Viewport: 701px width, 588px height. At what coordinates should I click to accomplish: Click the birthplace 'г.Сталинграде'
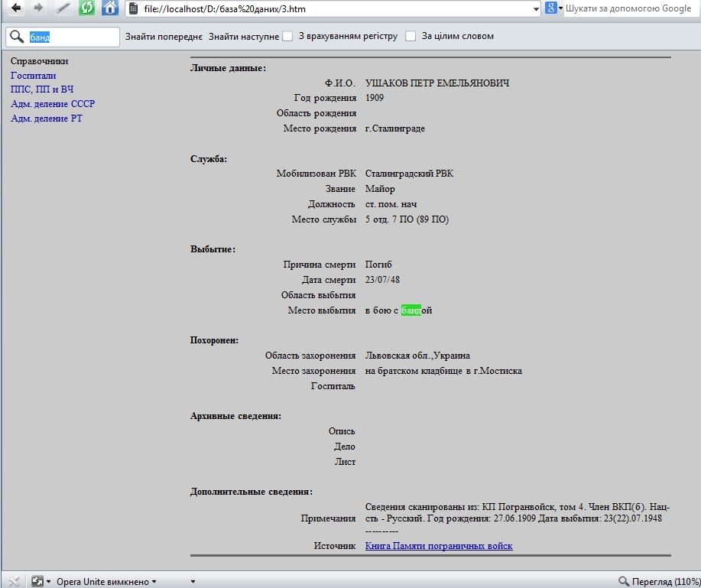[394, 128]
